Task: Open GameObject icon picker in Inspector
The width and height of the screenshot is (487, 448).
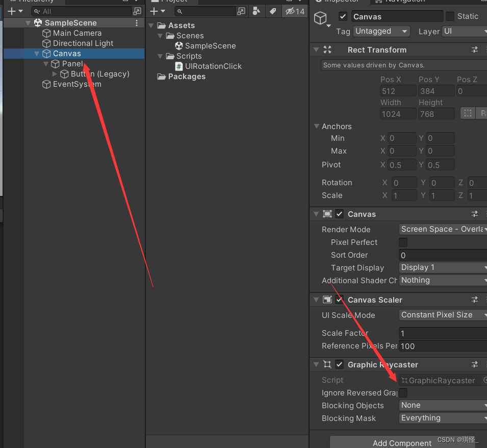Action: (x=322, y=19)
